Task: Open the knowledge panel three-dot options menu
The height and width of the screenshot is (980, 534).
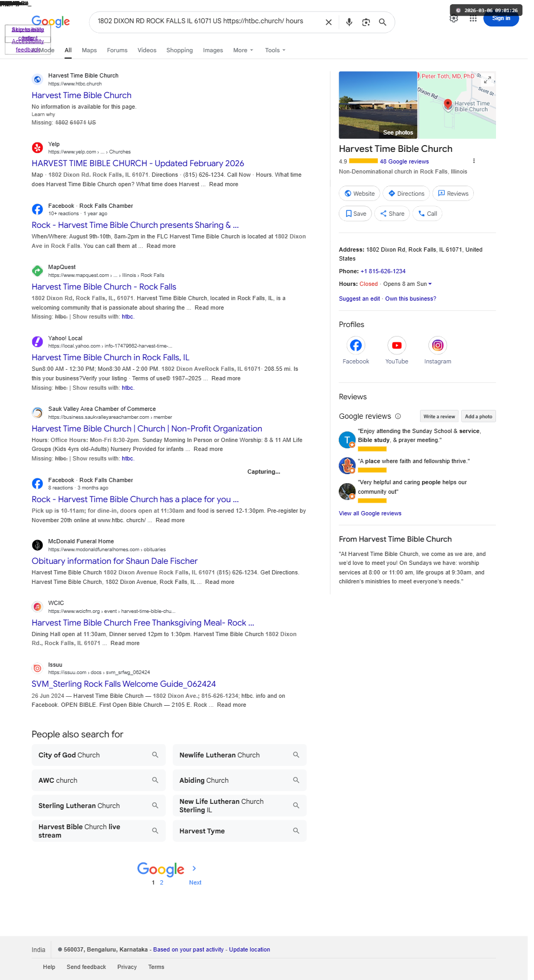Action: coord(474,161)
